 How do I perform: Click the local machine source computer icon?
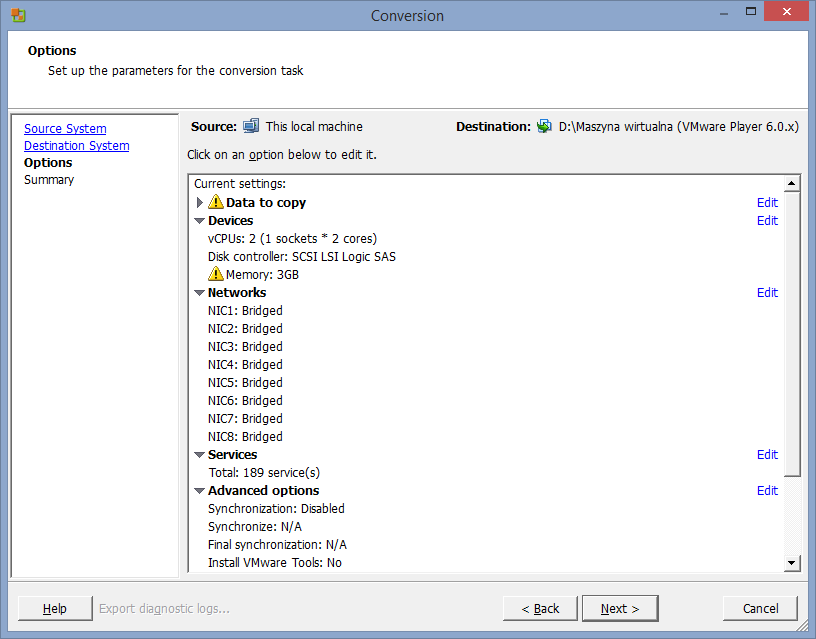coord(251,126)
